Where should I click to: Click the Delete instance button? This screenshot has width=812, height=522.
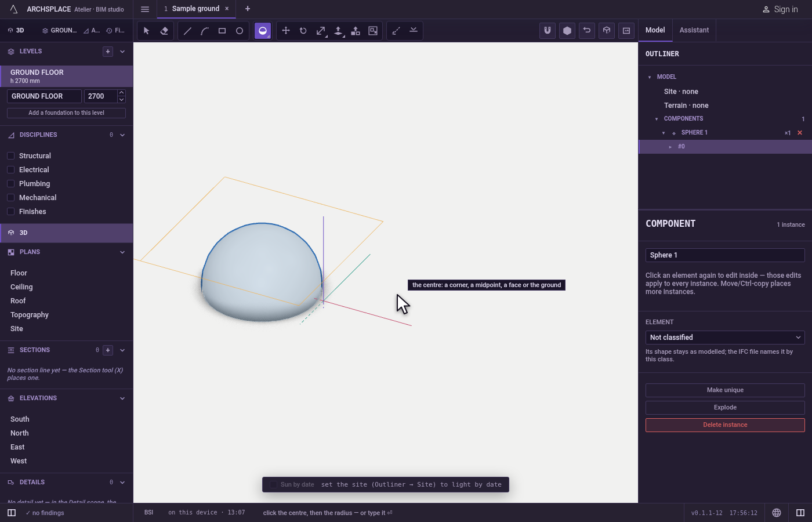point(725,425)
